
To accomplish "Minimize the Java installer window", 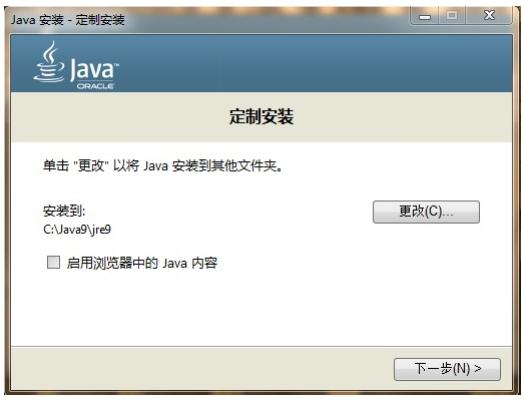I will tap(425, 16).
